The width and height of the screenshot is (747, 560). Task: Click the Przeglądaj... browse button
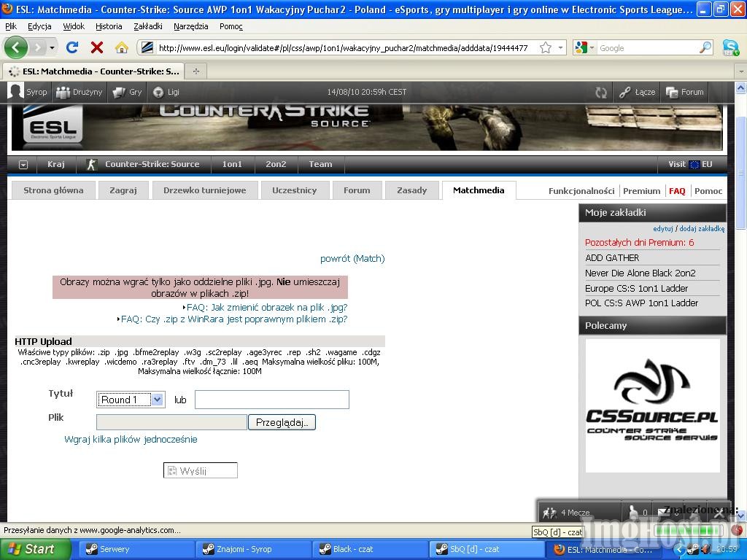tap(282, 422)
